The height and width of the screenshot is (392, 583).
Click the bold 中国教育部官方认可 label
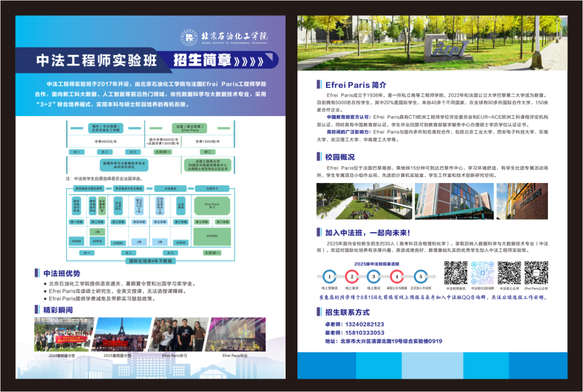pyautogui.click(x=348, y=117)
